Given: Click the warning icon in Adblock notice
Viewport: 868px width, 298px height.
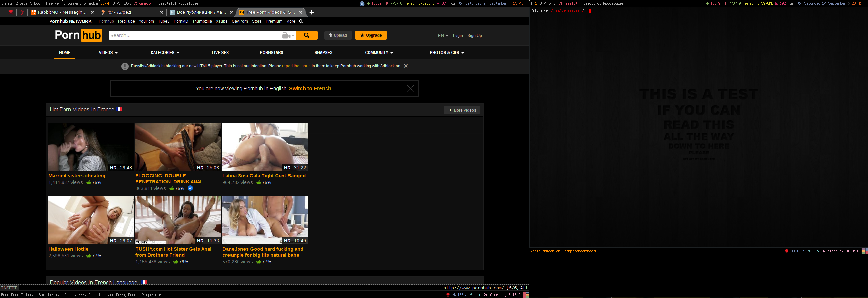Looking at the screenshot, I should (125, 66).
